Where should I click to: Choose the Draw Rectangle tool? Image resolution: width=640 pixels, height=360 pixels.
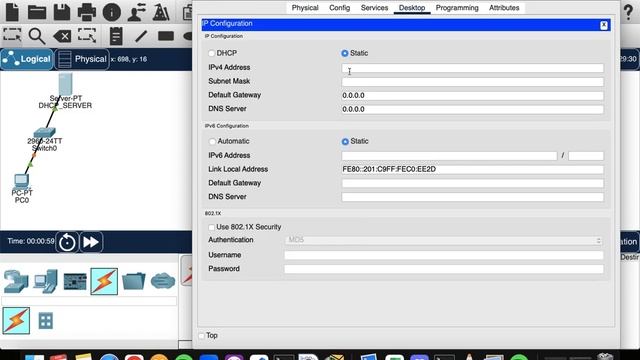pos(166,36)
